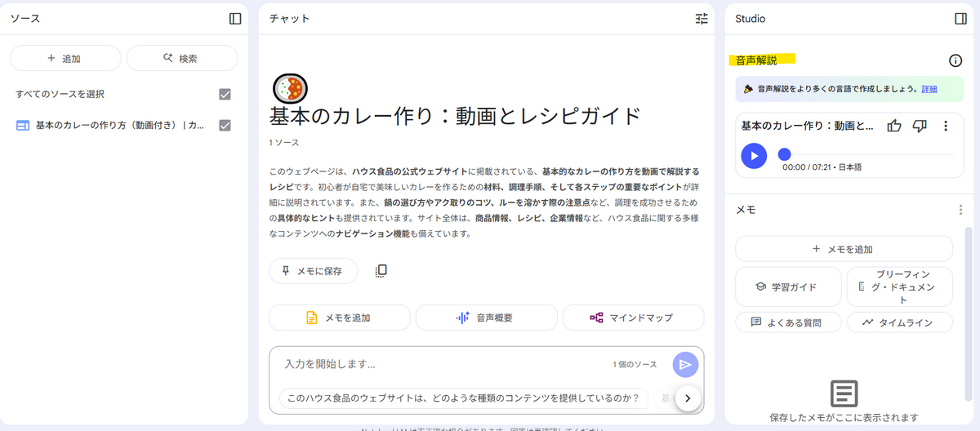
Task: Click the send message arrow button
Action: pyautogui.click(x=685, y=365)
